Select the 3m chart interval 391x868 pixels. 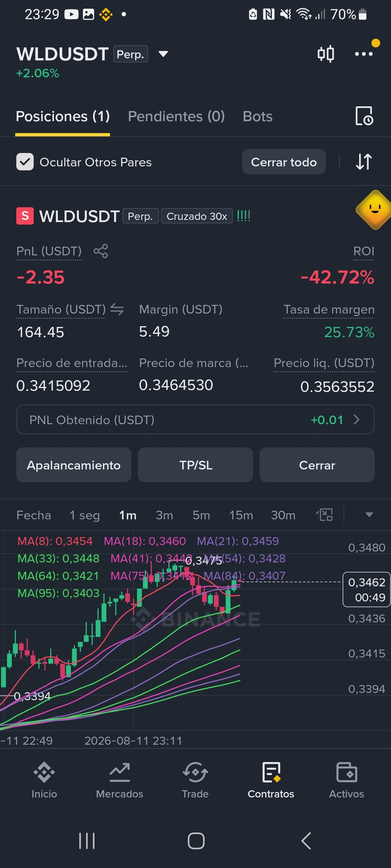(164, 515)
